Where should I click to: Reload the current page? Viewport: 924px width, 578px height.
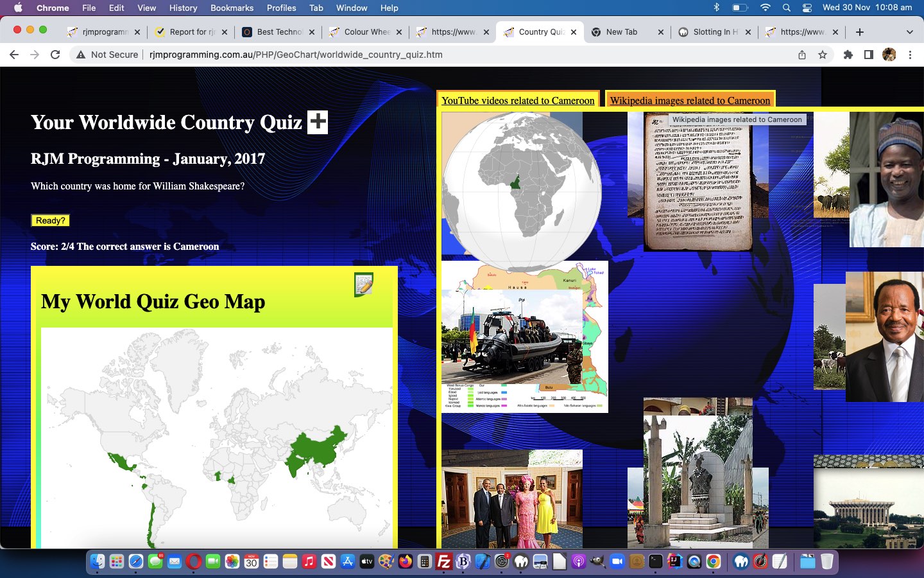[x=55, y=55]
